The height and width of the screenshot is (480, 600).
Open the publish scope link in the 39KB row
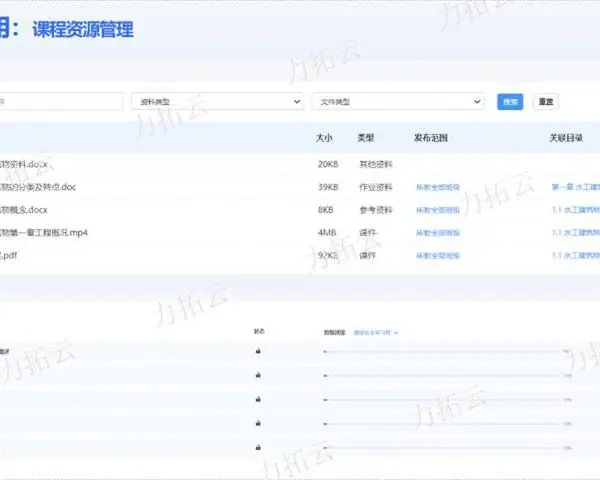tap(438, 187)
